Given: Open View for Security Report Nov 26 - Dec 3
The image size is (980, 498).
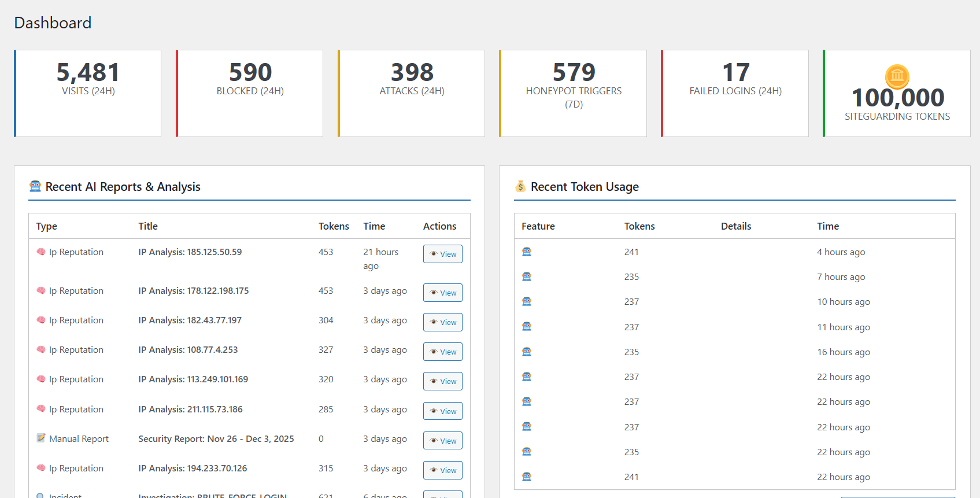Looking at the screenshot, I should click(442, 441).
